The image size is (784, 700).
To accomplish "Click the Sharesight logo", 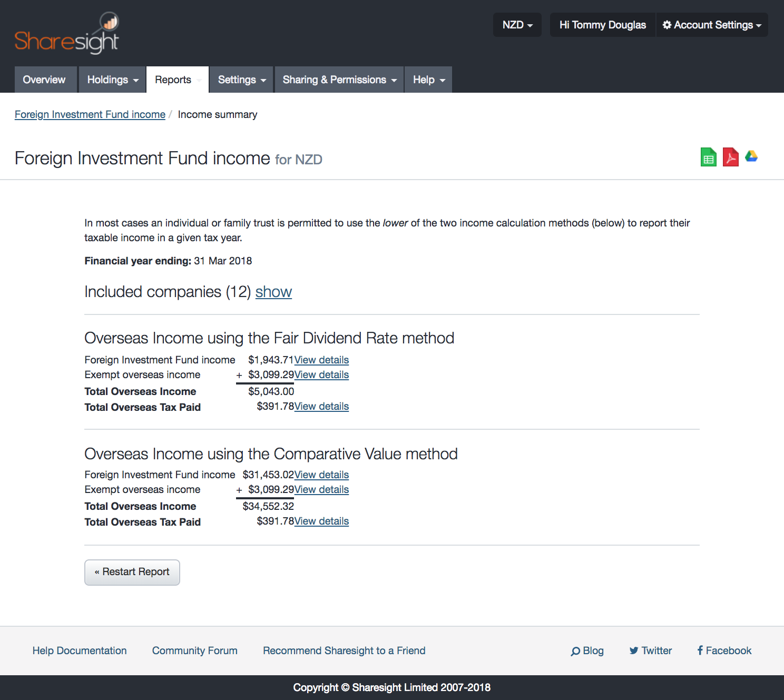I will pyautogui.click(x=67, y=33).
